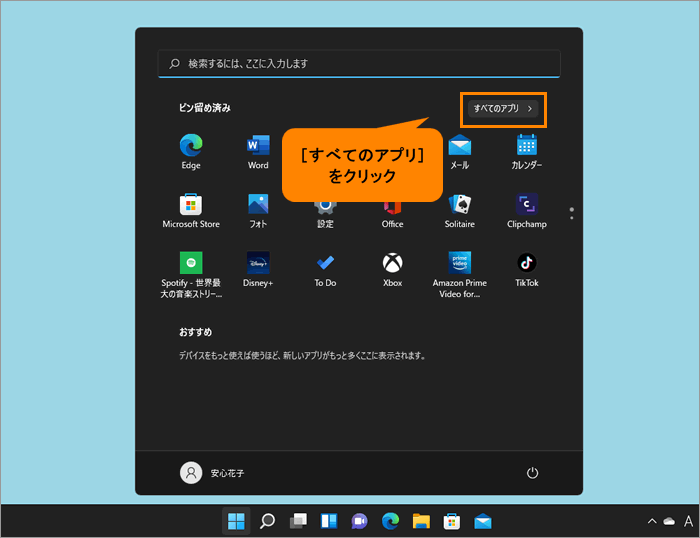Launch Solitaire from pinned apps
Viewport: 700px width, 538px height.
pyautogui.click(x=459, y=211)
